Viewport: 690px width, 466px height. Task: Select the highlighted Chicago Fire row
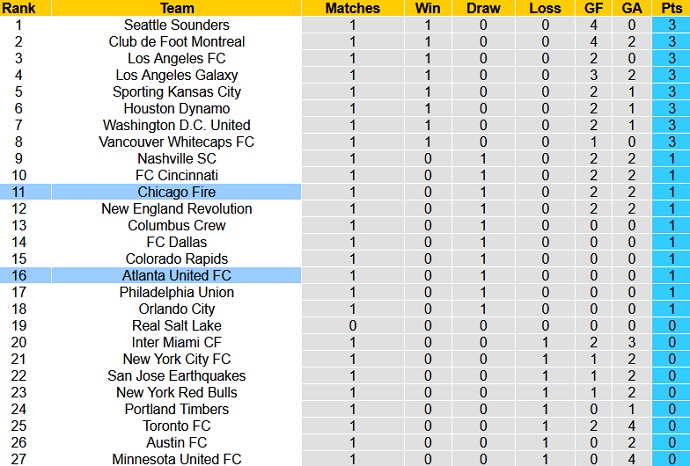(x=176, y=192)
